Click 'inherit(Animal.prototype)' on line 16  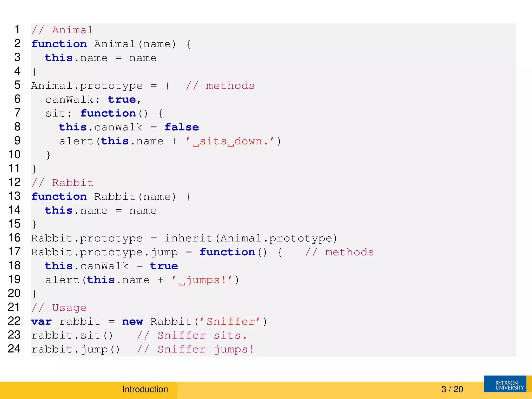251,238
